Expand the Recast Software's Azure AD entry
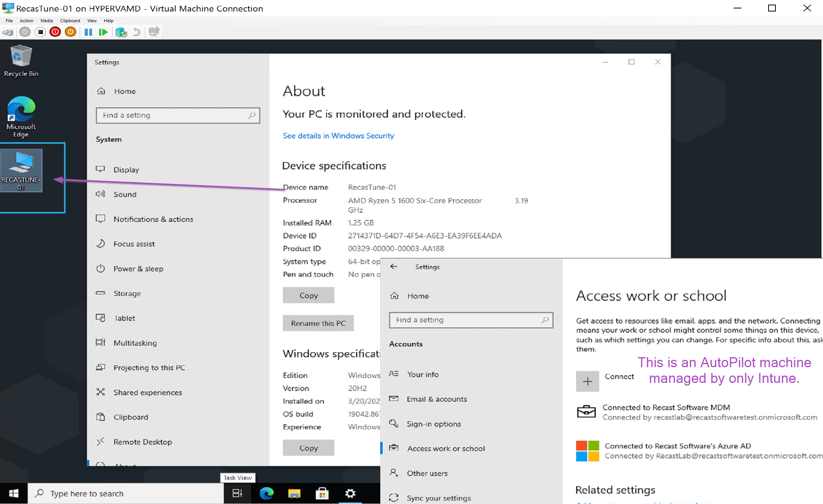 pyautogui.click(x=677, y=451)
